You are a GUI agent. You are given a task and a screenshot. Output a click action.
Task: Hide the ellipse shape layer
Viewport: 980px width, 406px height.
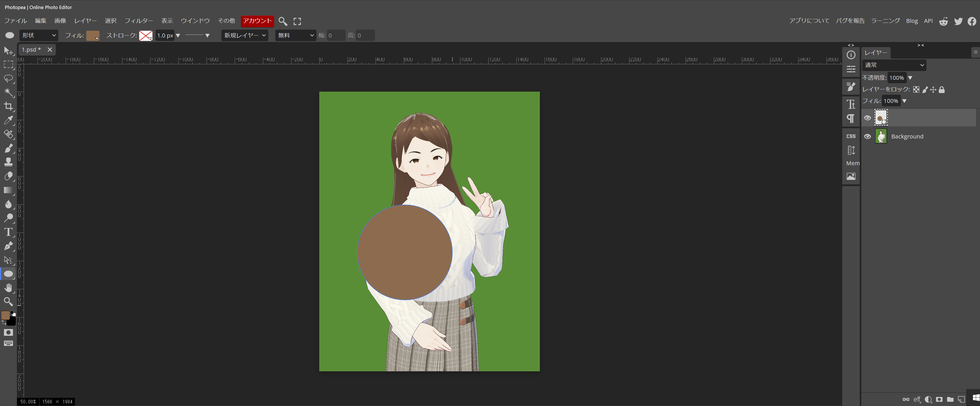(867, 118)
